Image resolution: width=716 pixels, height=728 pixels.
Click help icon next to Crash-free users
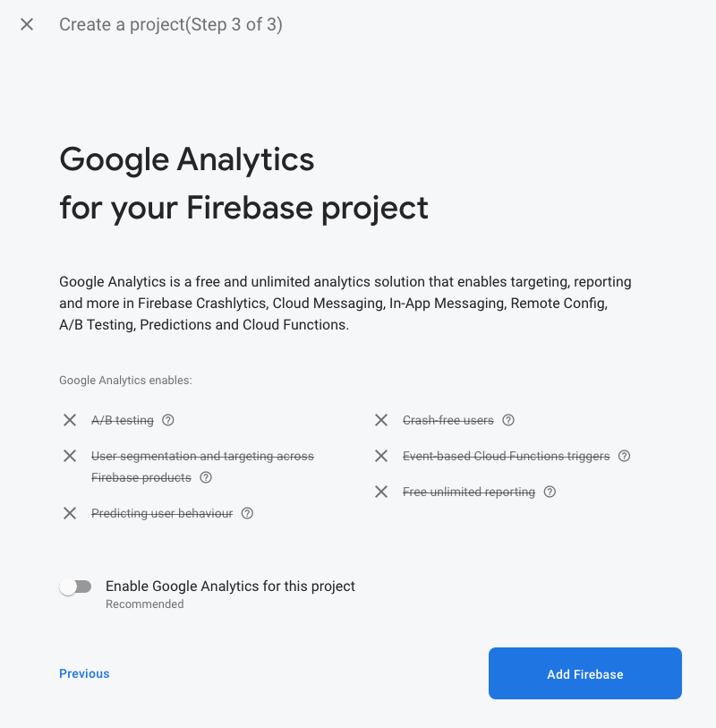[508, 420]
